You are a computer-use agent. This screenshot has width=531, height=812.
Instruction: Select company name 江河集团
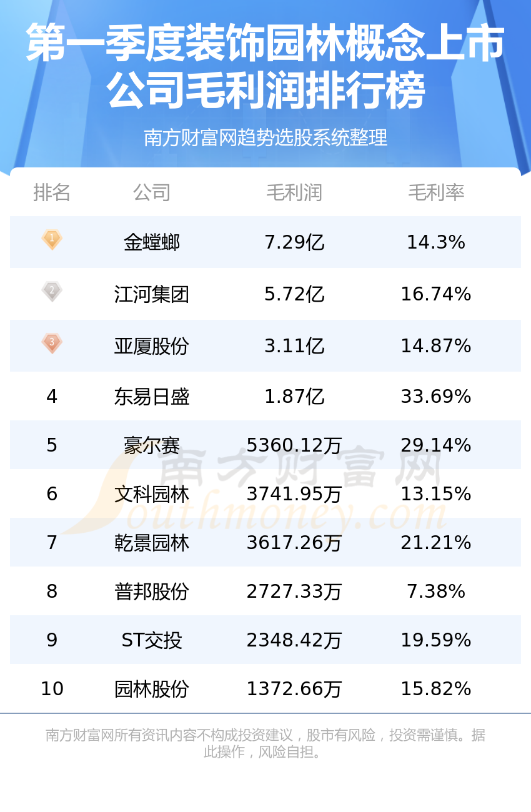coord(152,294)
